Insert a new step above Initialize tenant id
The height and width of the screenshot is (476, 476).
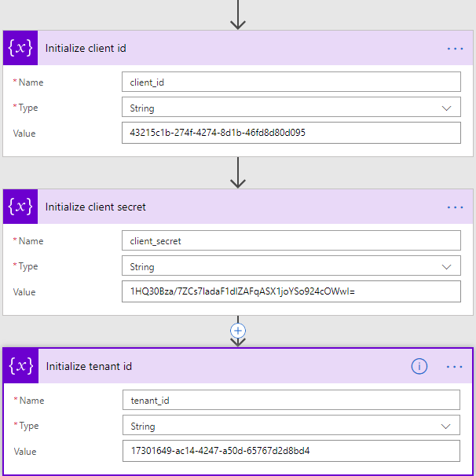(238, 331)
